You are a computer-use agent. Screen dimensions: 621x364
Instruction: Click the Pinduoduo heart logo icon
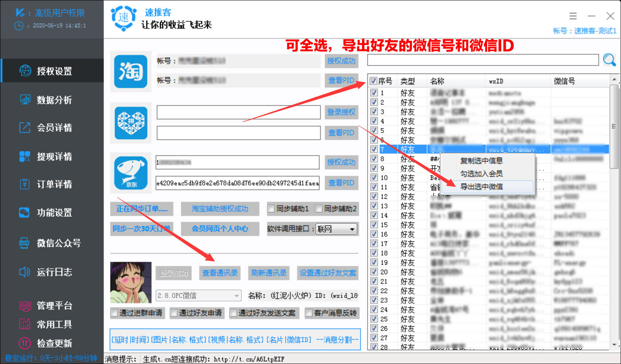131,123
